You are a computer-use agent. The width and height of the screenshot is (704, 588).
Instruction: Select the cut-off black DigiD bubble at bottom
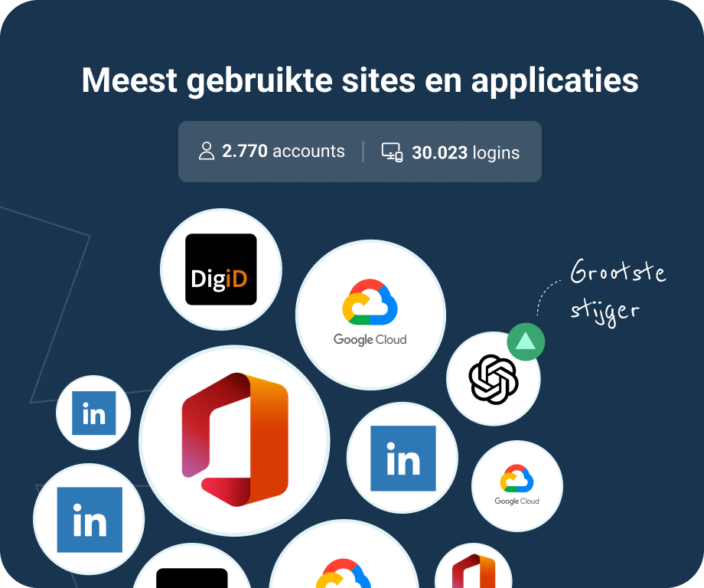pos(192,566)
